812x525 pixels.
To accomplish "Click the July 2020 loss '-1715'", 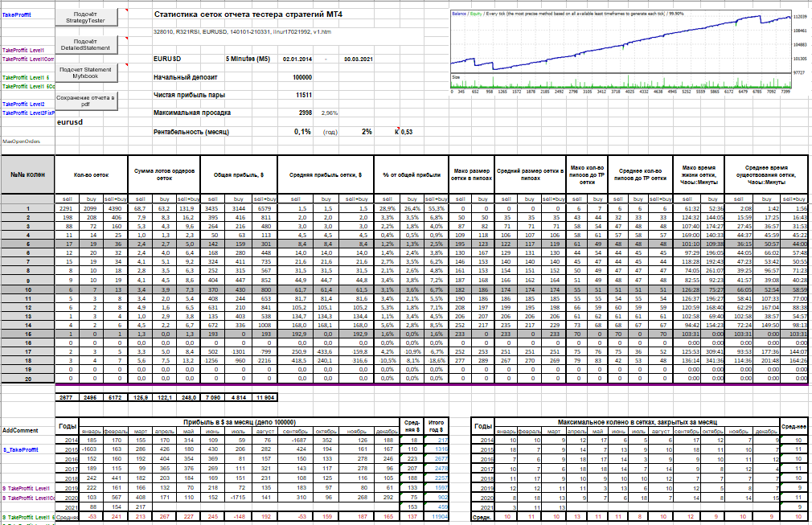I will point(238,498).
